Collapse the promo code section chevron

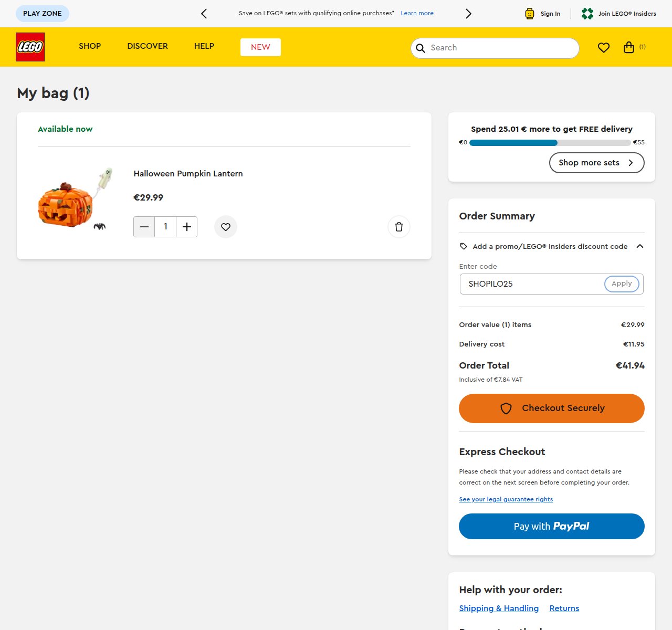point(639,246)
